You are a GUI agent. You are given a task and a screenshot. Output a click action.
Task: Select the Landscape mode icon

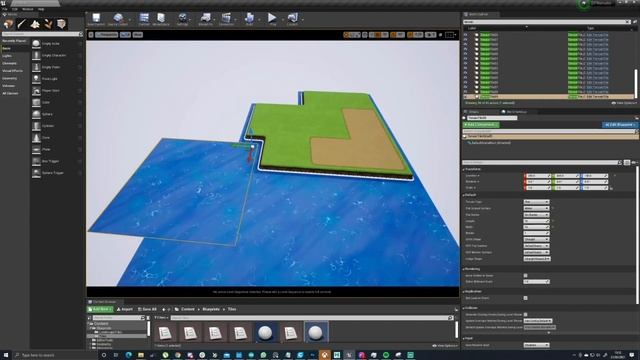[35, 24]
